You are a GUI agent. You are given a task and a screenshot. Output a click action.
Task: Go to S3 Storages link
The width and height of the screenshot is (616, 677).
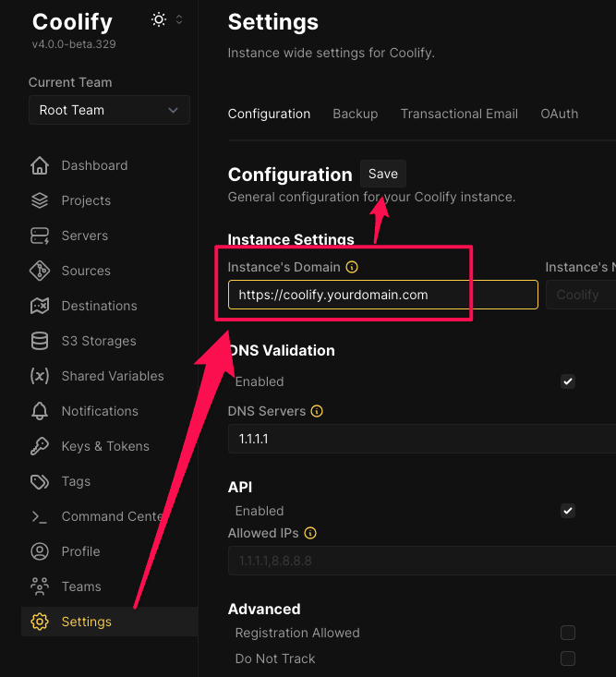99,341
